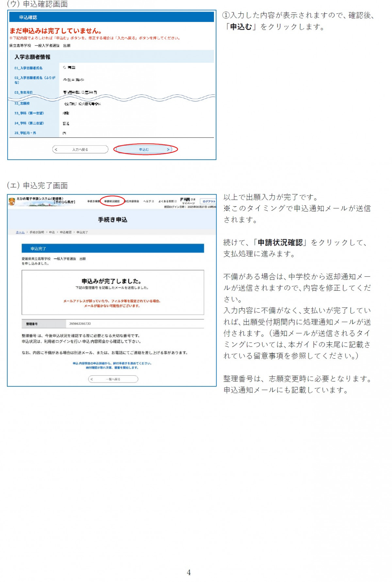Image resolution: width=392 pixels, height=582 pixels.
Task: Click the ホーム breadcrumb link
Action: click(20, 232)
